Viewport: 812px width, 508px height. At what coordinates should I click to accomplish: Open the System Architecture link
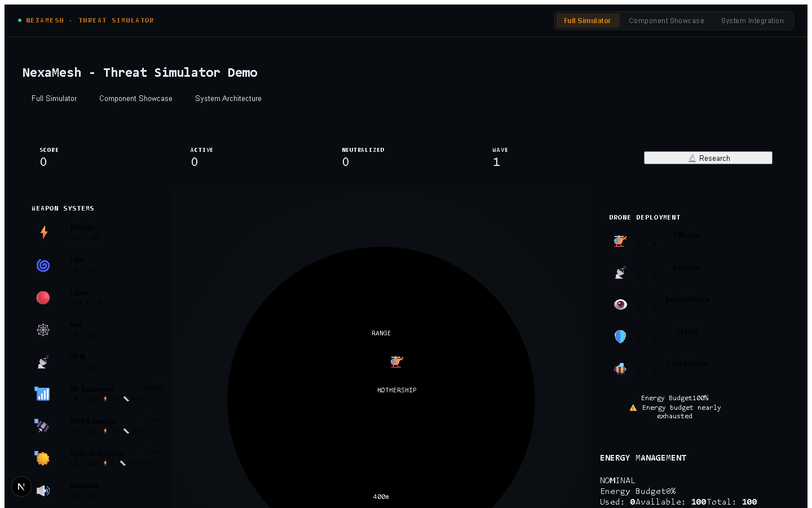pyautogui.click(x=228, y=98)
